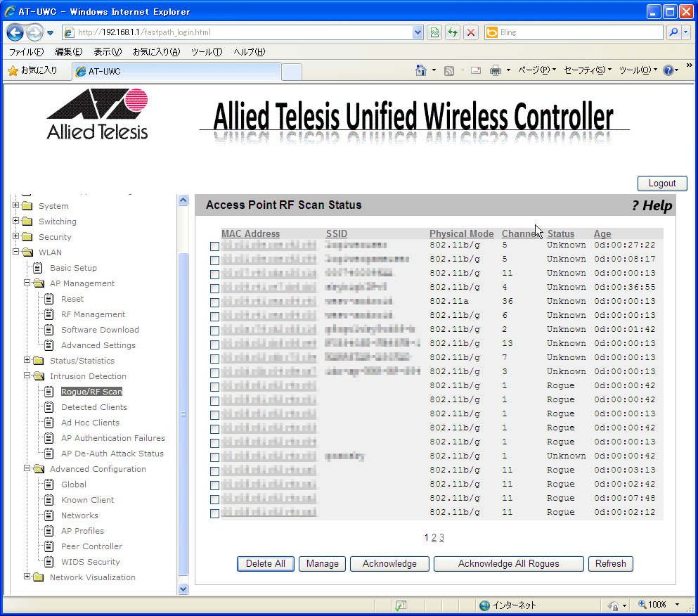This screenshot has width=698, height=616.
Task: Click the navigation tree scrollbar thumb
Action: click(x=183, y=414)
